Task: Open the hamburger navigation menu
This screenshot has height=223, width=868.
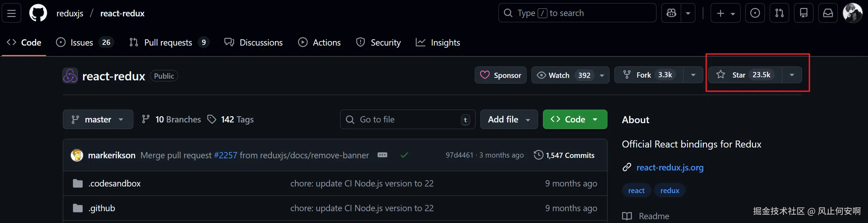Action: (11, 13)
